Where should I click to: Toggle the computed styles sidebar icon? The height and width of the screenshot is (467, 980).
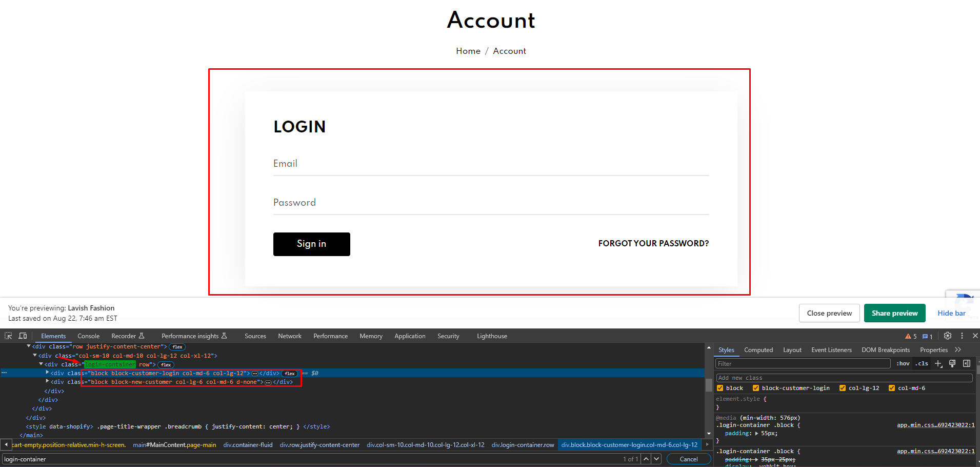tap(967, 363)
